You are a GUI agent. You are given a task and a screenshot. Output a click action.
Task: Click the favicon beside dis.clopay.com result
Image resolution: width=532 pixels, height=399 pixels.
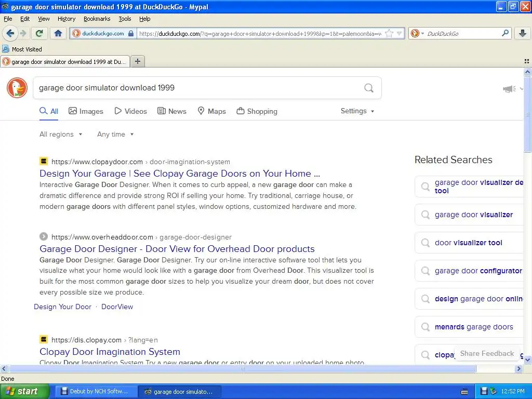point(44,339)
